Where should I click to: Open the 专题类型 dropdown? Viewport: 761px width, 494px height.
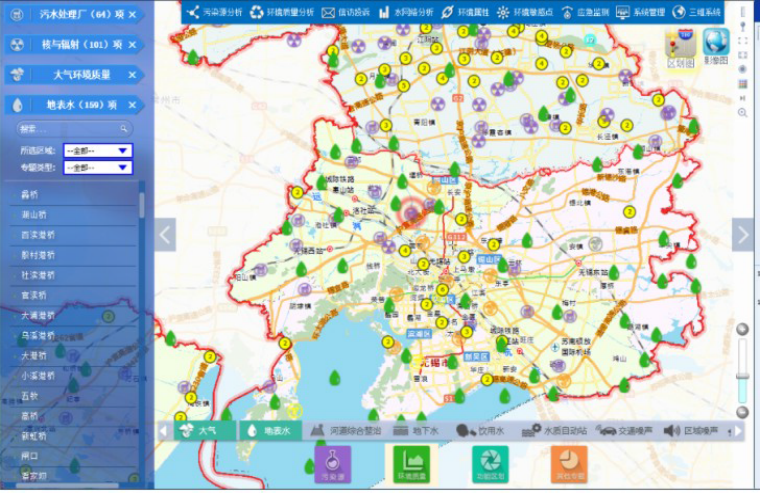(97, 167)
